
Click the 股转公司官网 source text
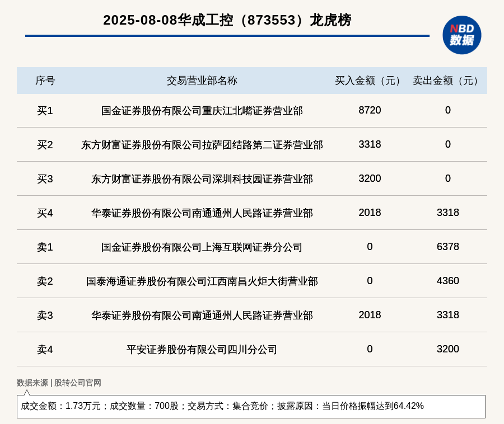click(x=78, y=383)
